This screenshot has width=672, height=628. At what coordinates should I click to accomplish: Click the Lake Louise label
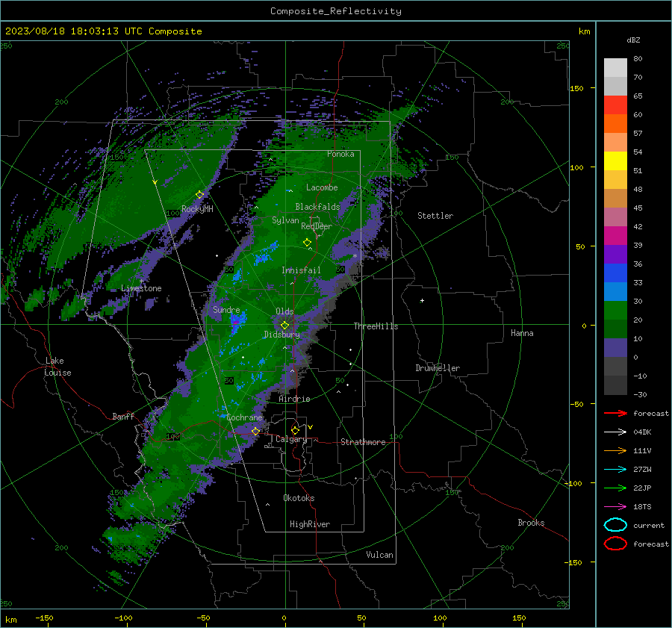point(57,367)
